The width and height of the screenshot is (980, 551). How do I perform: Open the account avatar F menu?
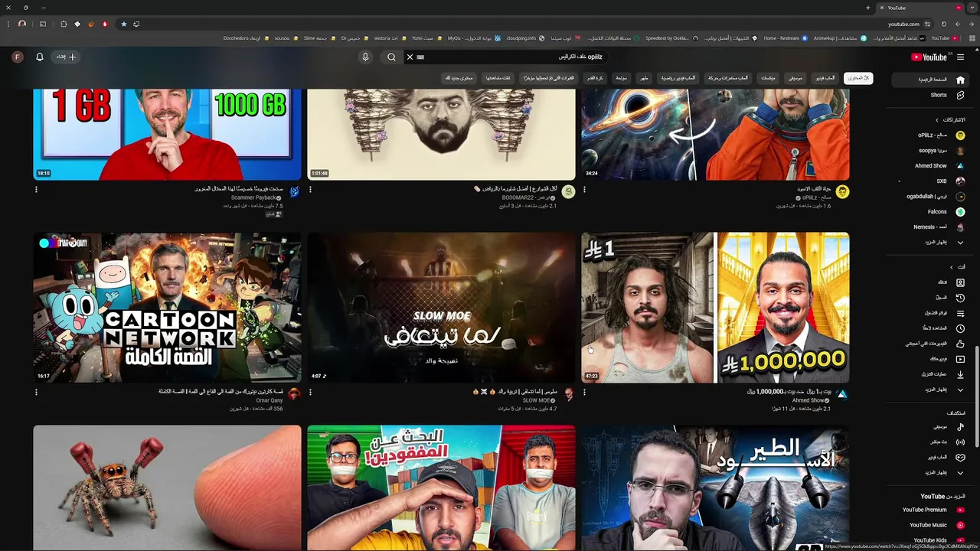(x=18, y=57)
